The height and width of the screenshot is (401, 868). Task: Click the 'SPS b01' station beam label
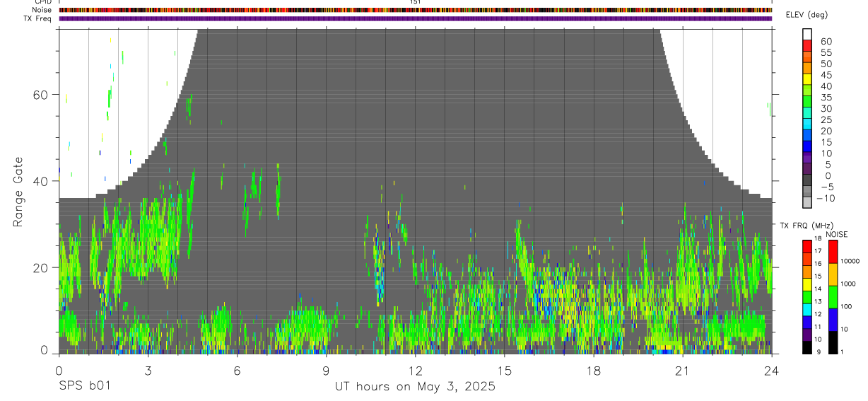(x=84, y=387)
